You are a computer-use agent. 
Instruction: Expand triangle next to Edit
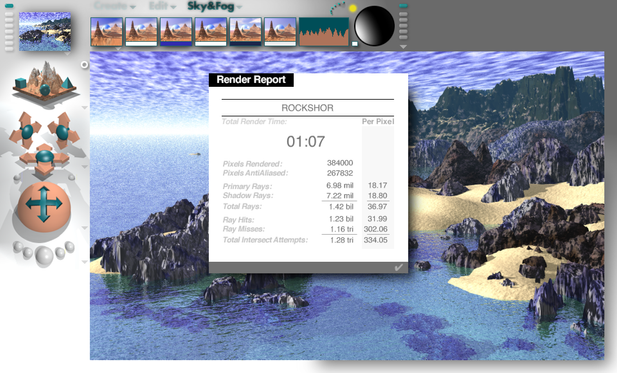coord(173,7)
